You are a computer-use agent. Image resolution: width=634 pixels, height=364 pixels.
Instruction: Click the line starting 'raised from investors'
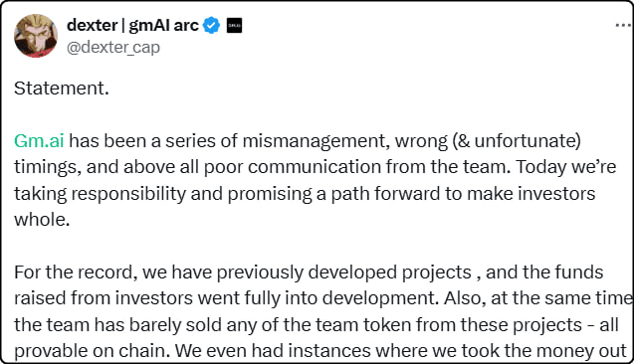click(323, 298)
